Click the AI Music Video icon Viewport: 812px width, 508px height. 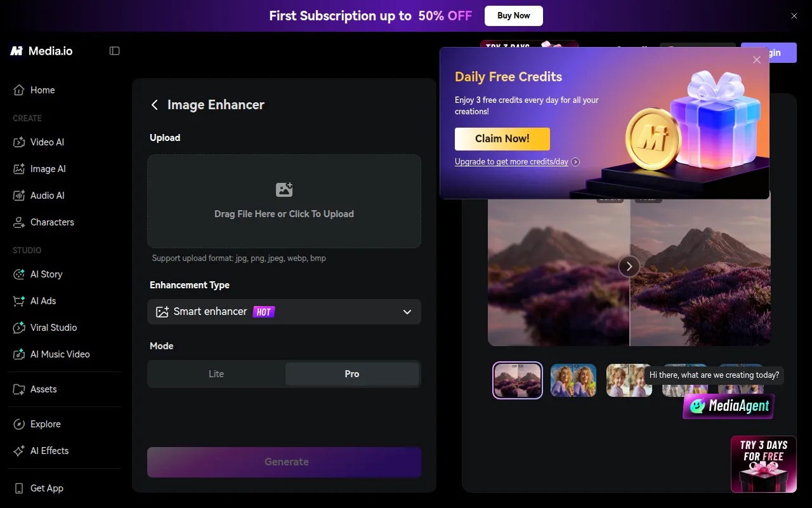coord(19,354)
